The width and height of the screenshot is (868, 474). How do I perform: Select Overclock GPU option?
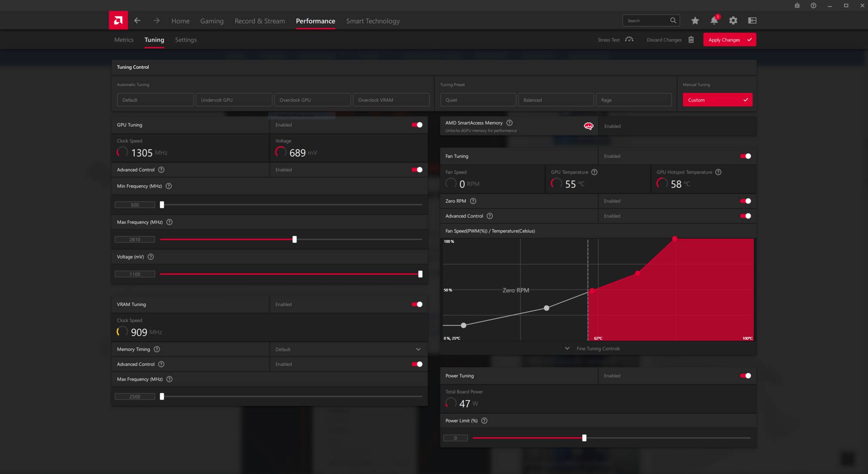point(312,100)
